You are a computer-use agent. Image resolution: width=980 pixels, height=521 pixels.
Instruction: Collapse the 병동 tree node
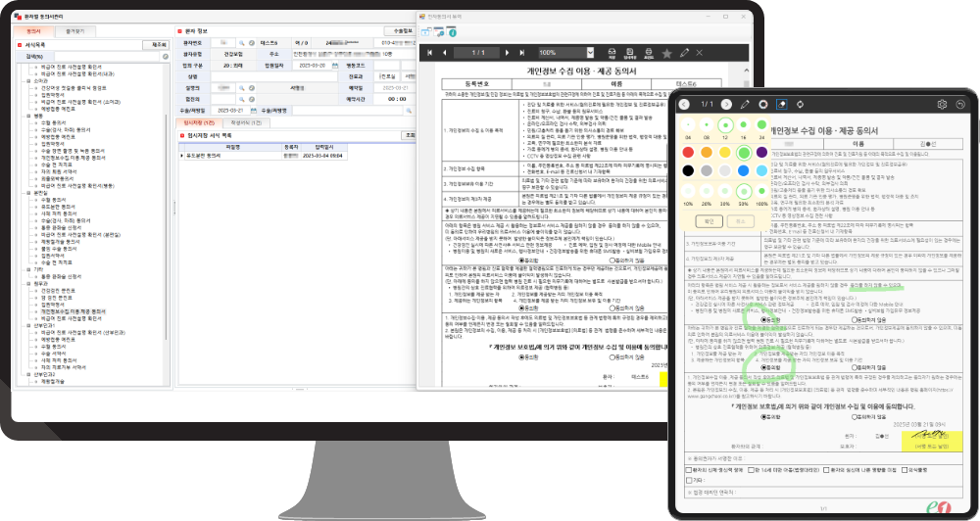30,114
